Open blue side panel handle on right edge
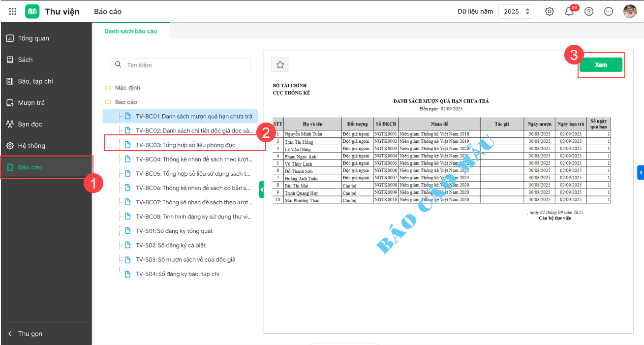The image size is (644, 345). [641, 172]
